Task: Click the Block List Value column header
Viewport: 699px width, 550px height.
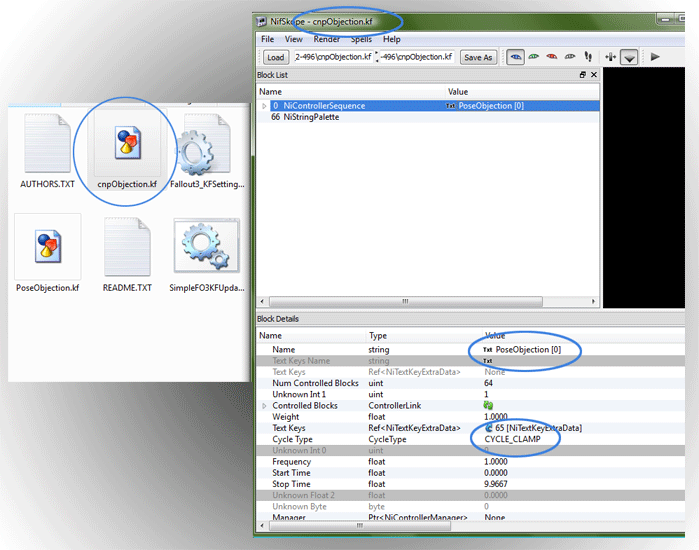Action: pyautogui.click(x=522, y=92)
